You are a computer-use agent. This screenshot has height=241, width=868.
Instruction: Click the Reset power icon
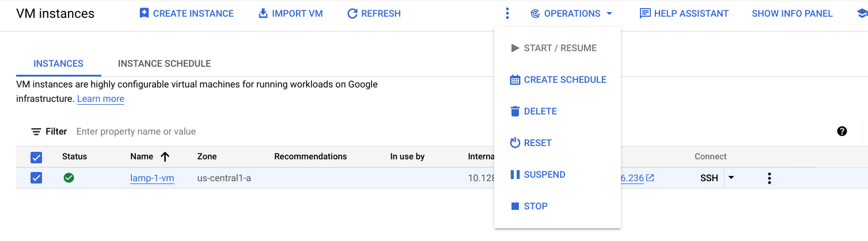coord(515,143)
